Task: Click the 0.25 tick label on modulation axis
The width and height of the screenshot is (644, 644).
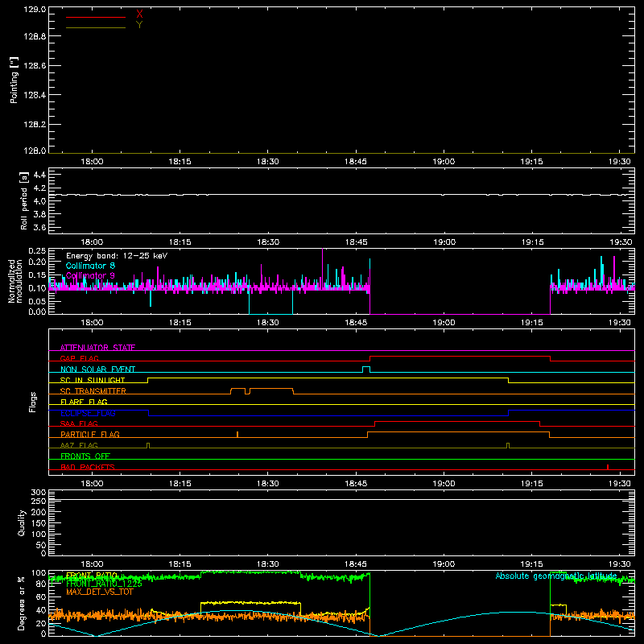Action: coord(37,250)
